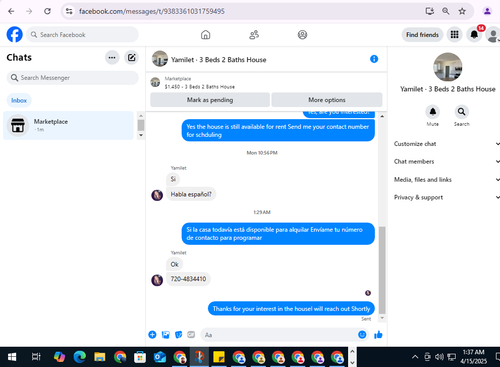The width and height of the screenshot is (500, 367).
Task: Open install app icon in address bar
Action: (x=430, y=11)
